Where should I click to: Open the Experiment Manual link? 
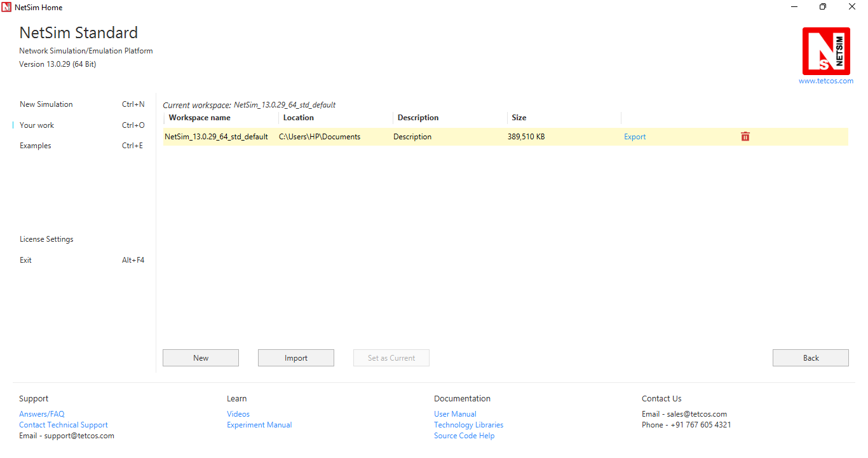click(259, 425)
